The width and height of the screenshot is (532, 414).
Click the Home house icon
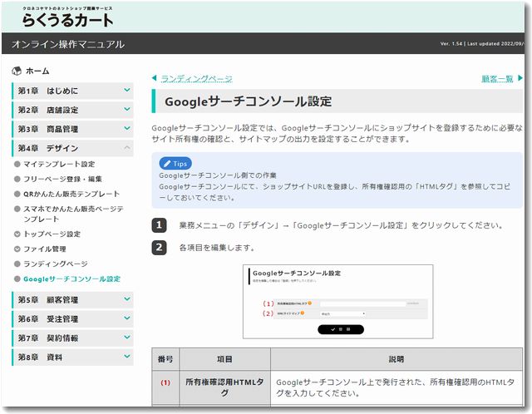tap(17, 71)
